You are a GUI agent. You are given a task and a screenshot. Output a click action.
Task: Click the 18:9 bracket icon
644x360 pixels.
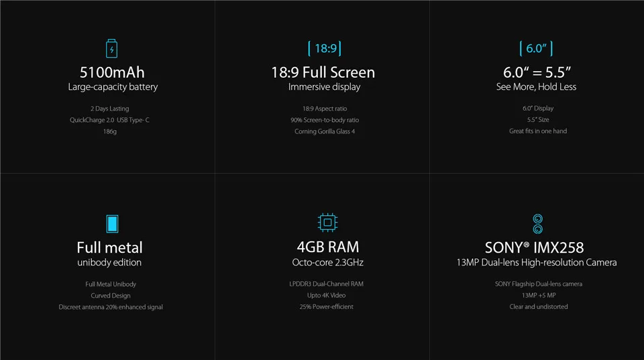[325, 48]
